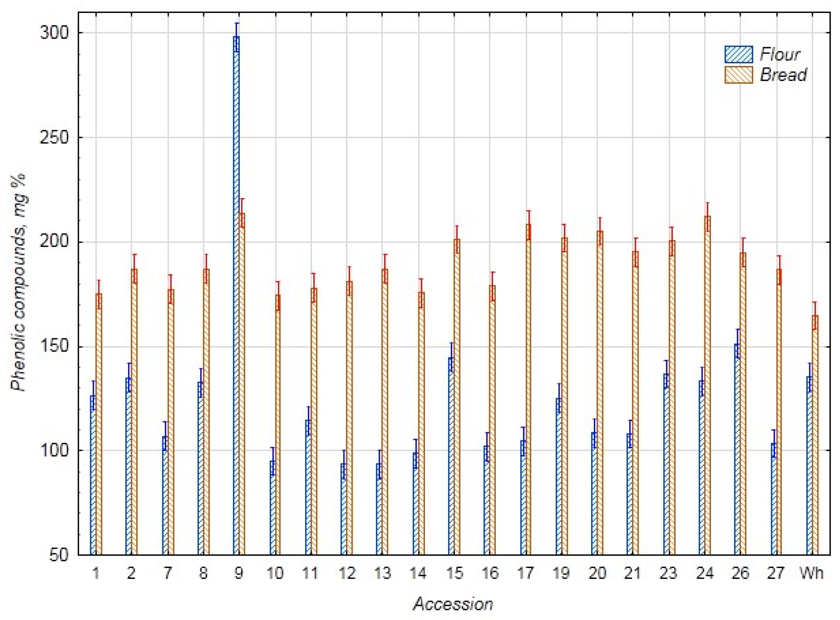Click the Flour legend label
The image size is (840, 620).
point(780,54)
